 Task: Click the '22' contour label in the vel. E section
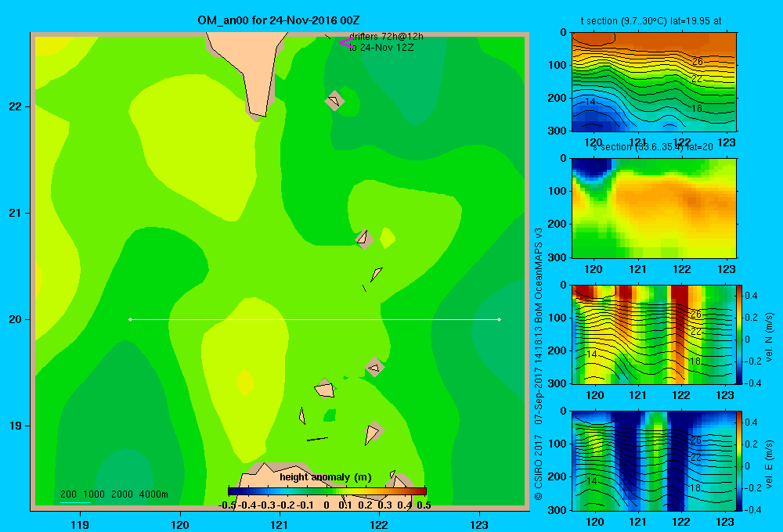click(697, 458)
